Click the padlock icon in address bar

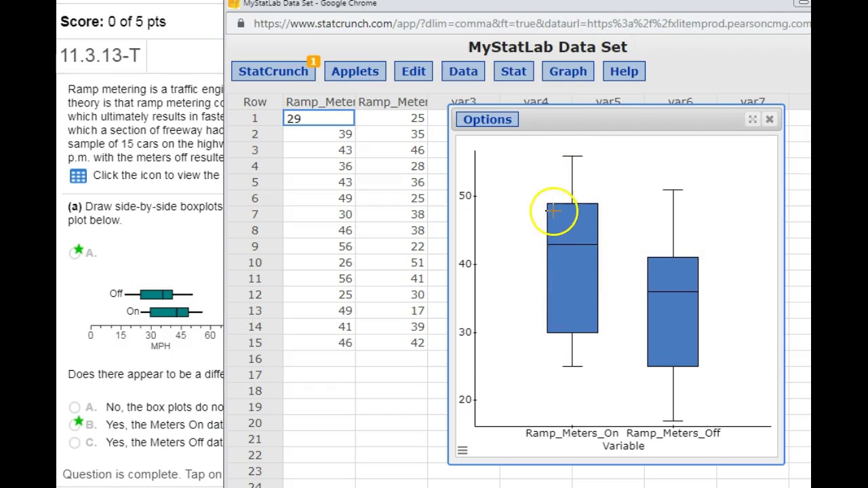point(241,24)
